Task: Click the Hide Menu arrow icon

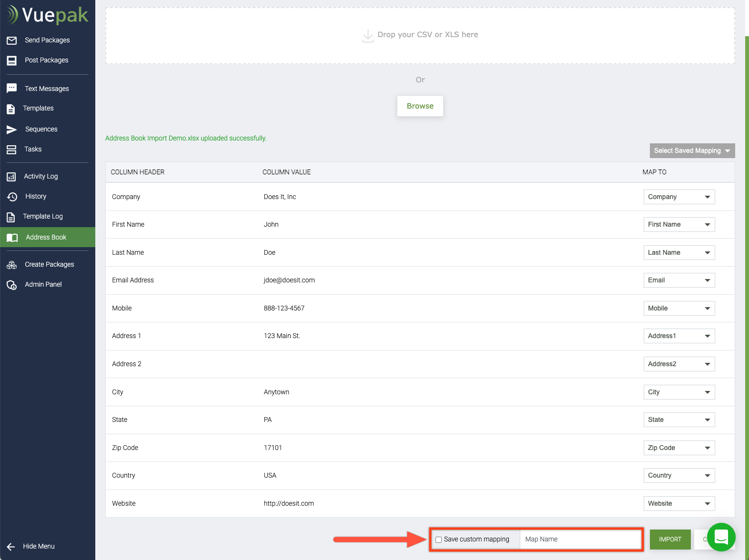Action: [11, 547]
